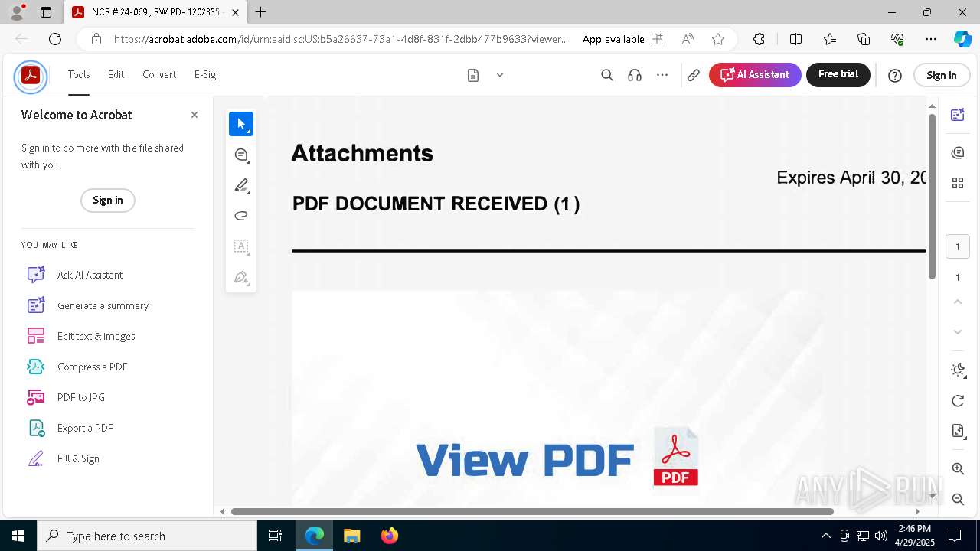Click the taskbar search box
980x551 pixels.
click(147, 536)
